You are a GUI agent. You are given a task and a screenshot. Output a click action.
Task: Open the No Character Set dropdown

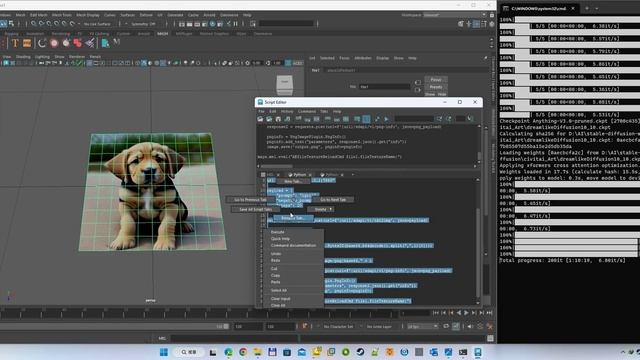[x=338, y=327]
